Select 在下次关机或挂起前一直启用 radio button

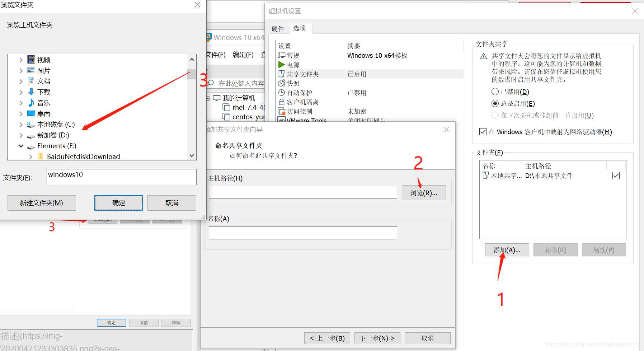pos(495,115)
